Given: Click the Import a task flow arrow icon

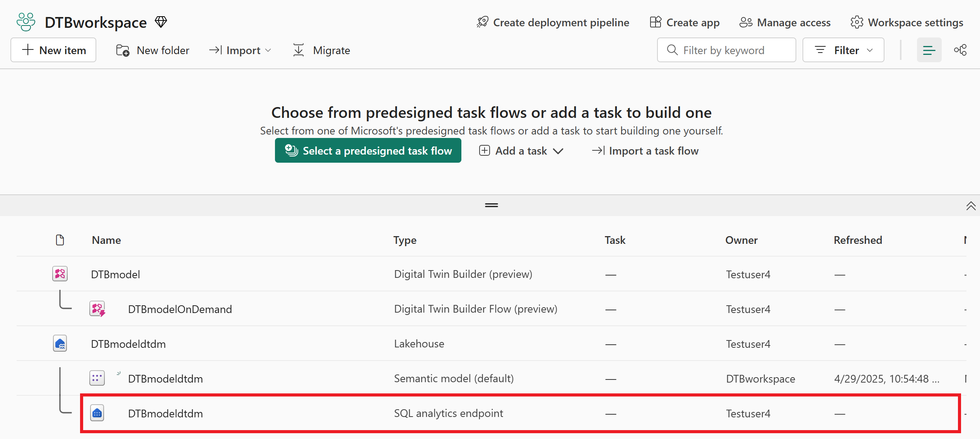Looking at the screenshot, I should (598, 150).
